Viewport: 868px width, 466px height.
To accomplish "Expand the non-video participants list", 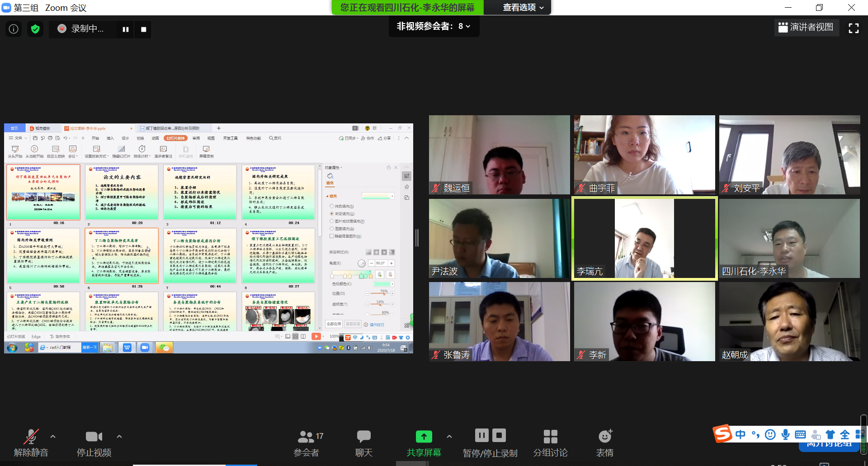I will [x=434, y=27].
